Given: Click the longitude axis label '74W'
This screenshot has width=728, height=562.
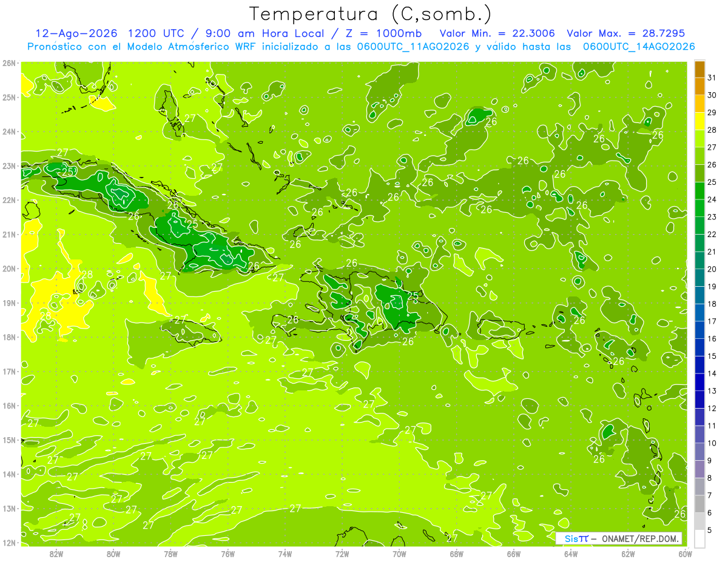Looking at the screenshot, I should (x=285, y=554).
